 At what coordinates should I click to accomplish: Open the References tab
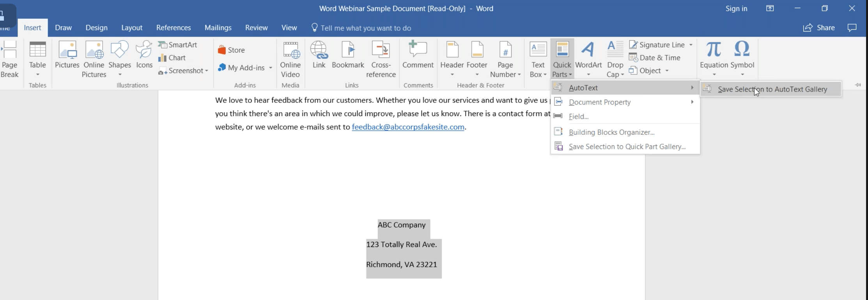point(174,28)
